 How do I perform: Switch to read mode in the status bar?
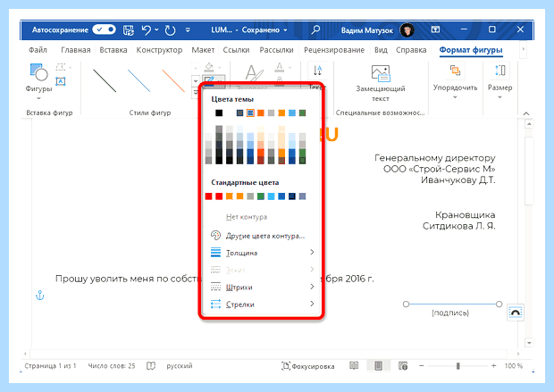point(354,366)
